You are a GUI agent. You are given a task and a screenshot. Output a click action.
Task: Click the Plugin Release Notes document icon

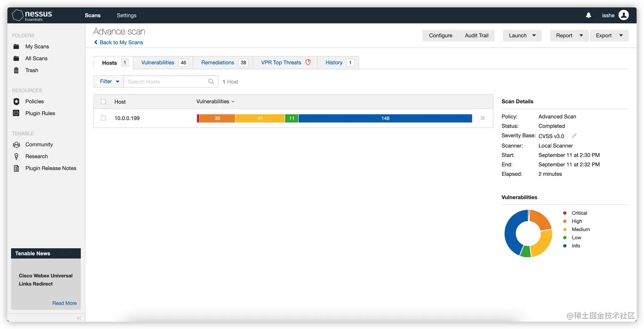(x=16, y=168)
